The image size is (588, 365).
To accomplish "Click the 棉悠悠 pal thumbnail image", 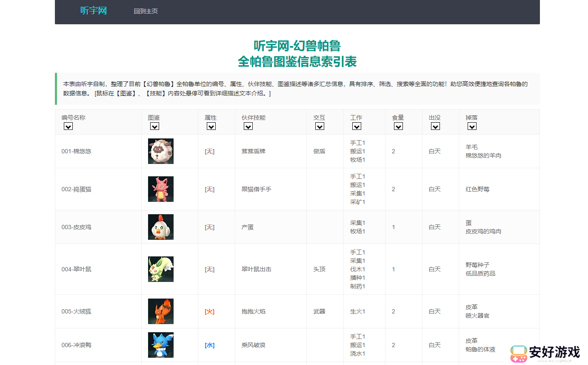I will (x=160, y=151).
